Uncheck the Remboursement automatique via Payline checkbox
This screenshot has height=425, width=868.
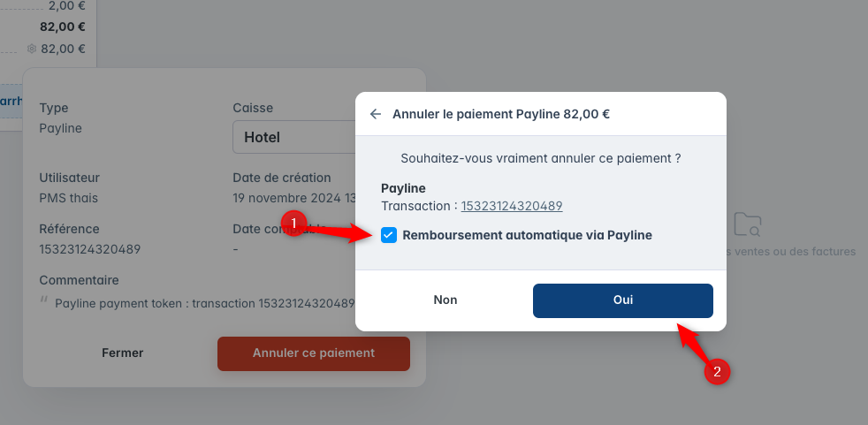point(389,235)
